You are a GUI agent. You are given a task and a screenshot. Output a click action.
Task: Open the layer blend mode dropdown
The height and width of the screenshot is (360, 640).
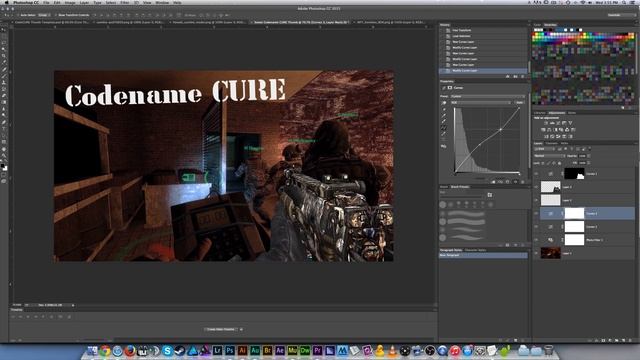click(x=549, y=156)
